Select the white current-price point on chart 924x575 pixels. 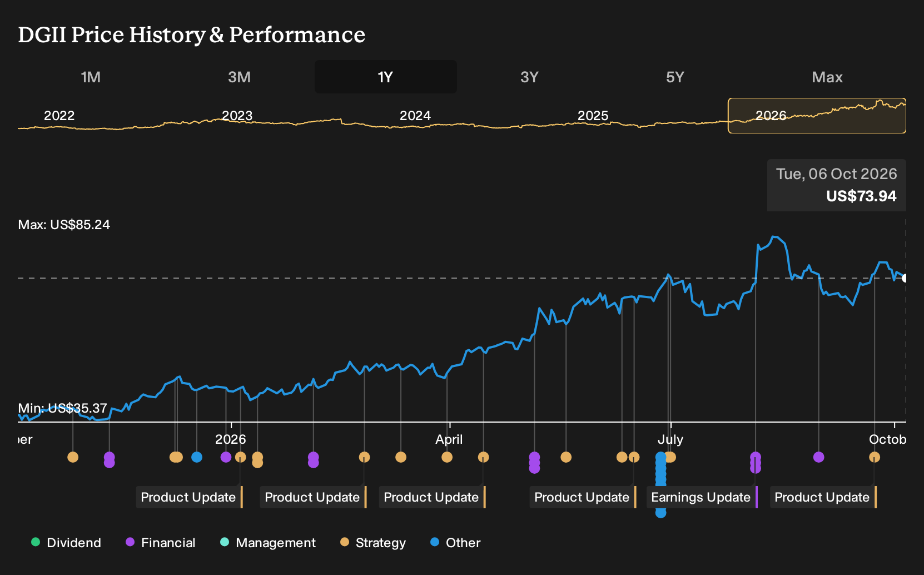pos(905,278)
